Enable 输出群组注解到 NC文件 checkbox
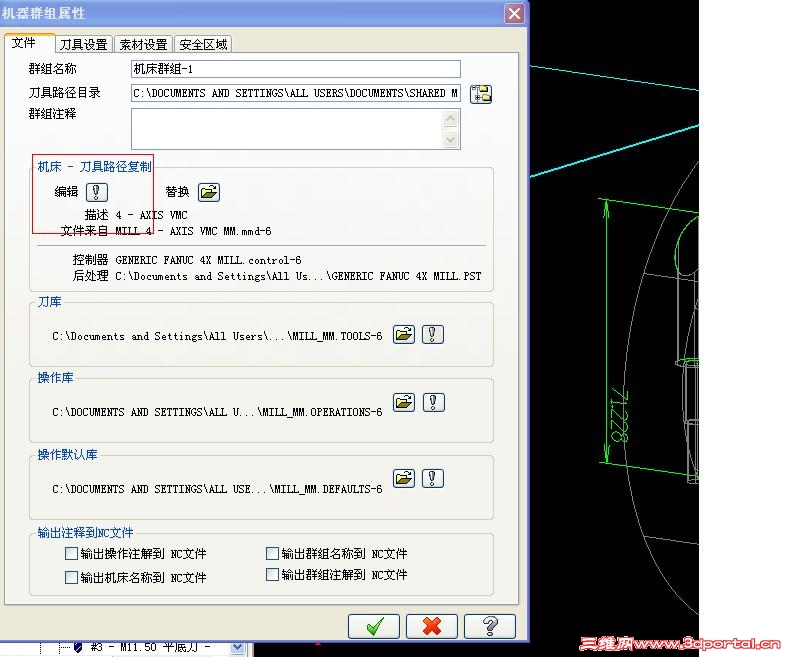 [272, 575]
